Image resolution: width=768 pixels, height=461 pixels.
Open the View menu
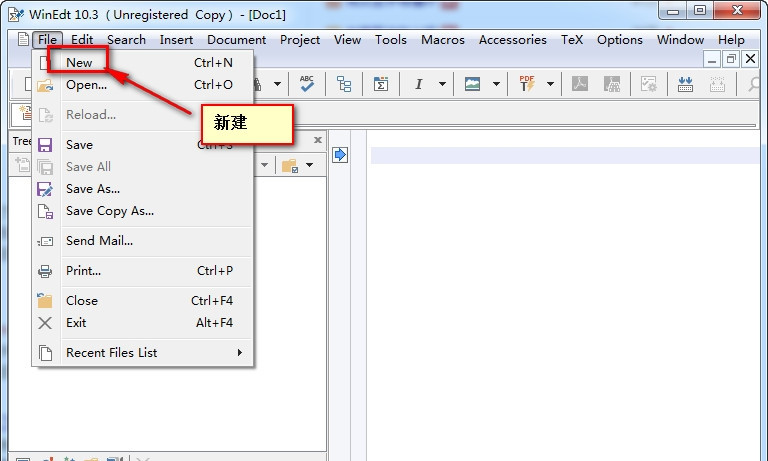point(347,40)
